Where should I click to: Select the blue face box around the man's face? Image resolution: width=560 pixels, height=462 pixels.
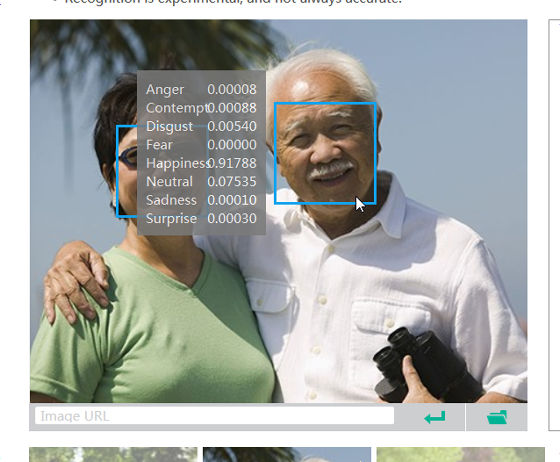coord(325,153)
